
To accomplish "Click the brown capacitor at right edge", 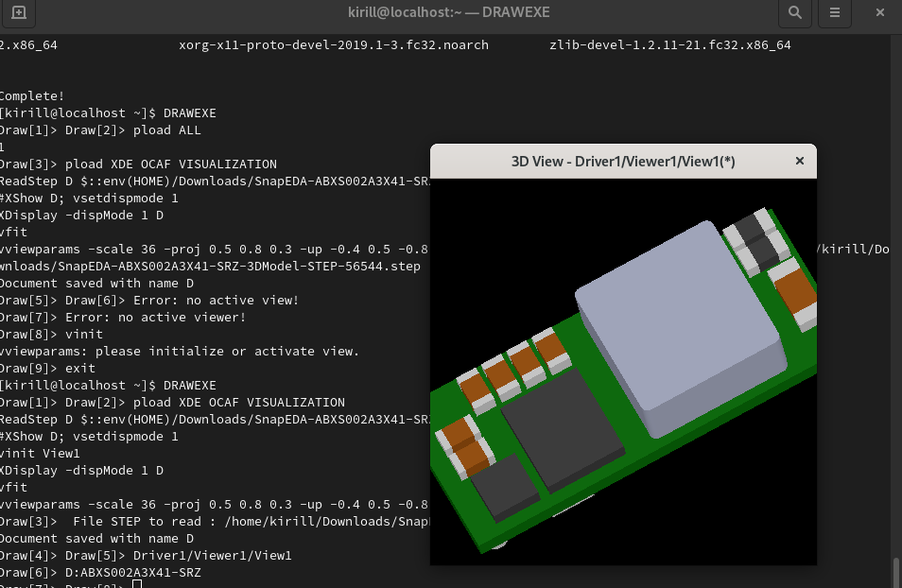I will [x=794, y=291].
